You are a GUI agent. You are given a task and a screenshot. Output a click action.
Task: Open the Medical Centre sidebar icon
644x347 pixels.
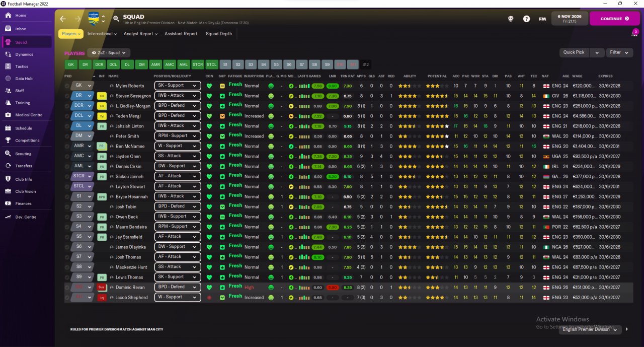(8, 115)
